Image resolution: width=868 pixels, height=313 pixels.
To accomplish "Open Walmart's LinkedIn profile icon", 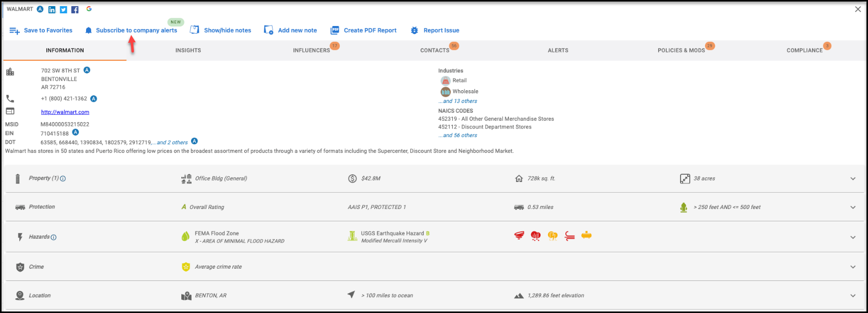I will pos(52,10).
